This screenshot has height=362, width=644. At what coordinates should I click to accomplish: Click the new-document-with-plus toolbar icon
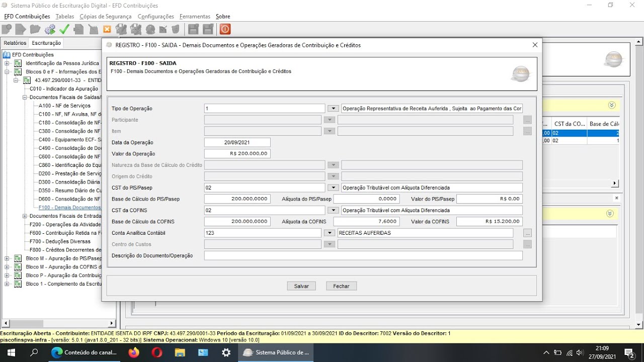(7, 29)
